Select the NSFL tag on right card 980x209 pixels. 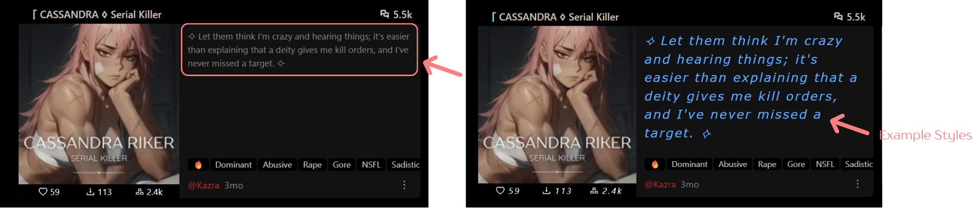click(x=825, y=164)
